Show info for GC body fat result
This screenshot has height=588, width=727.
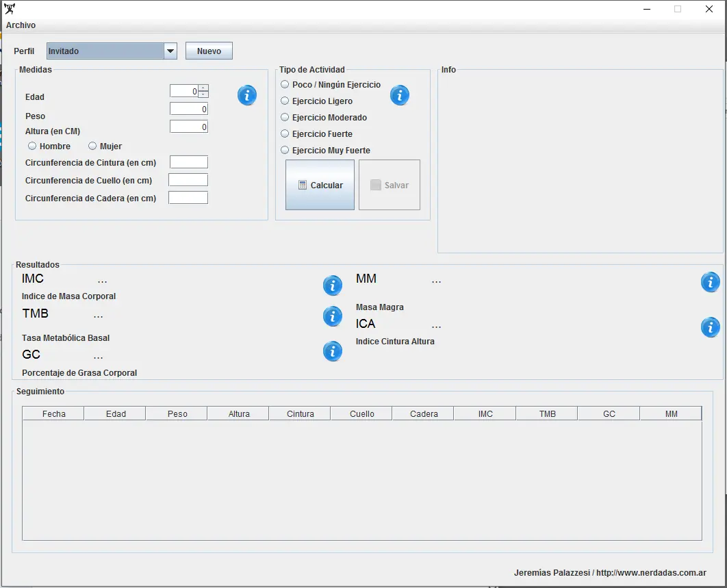point(333,352)
